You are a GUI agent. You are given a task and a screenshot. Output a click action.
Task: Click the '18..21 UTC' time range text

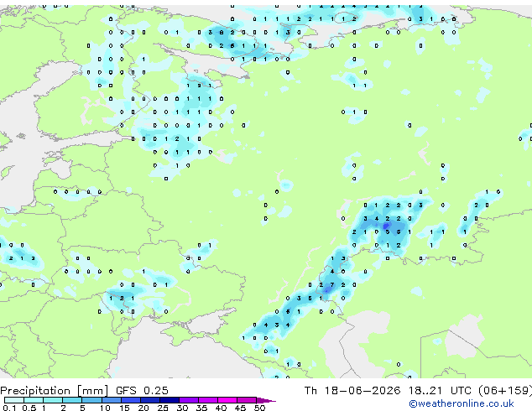click(x=440, y=391)
